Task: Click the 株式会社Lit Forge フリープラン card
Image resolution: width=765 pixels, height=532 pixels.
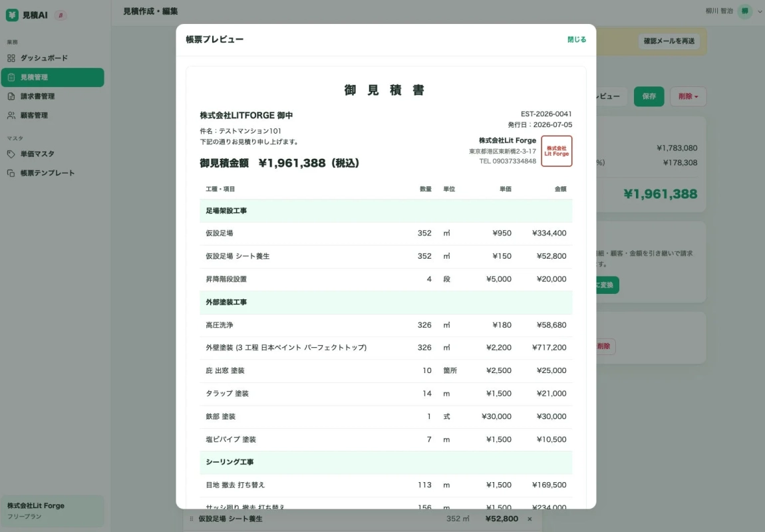Action: coord(53,511)
